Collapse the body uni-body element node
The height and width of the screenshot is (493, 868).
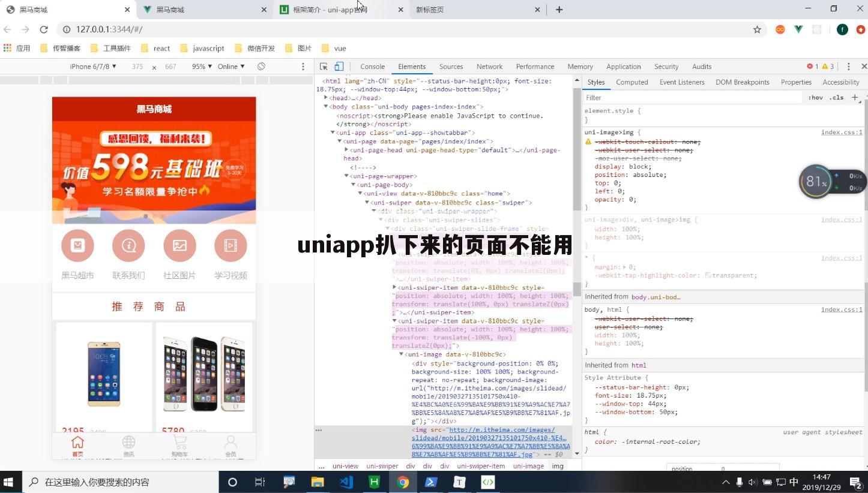pyautogui.click(x=326, y=107)
